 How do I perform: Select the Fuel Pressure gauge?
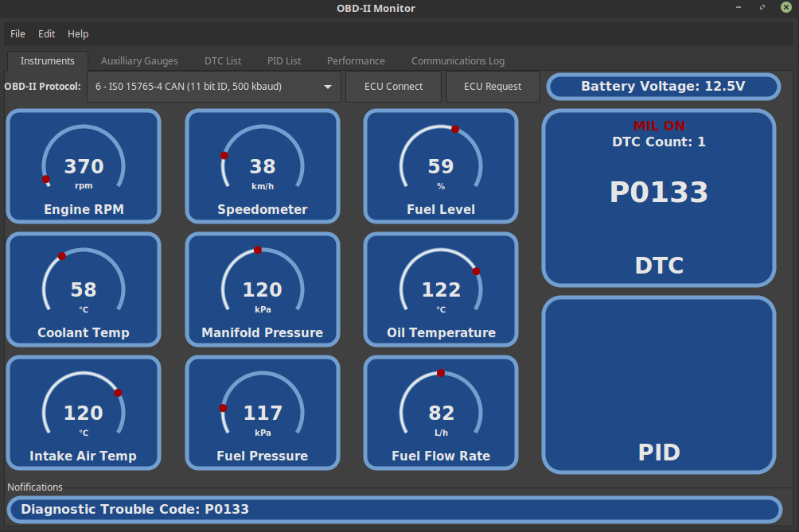point(263,413)
